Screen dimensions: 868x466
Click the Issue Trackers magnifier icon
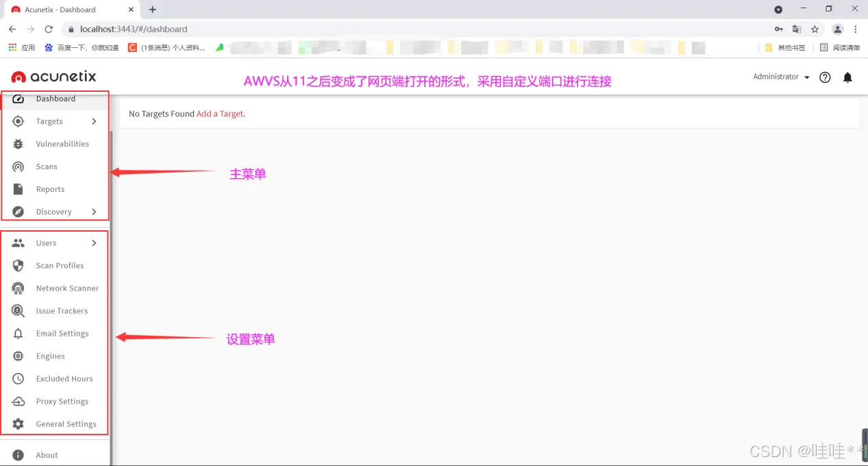pyautogui.click(x=18, y=310)
